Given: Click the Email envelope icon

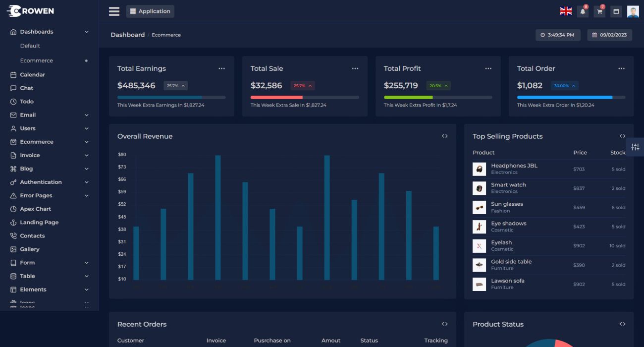Looking at the screenshot, I should tap(13, 115).
